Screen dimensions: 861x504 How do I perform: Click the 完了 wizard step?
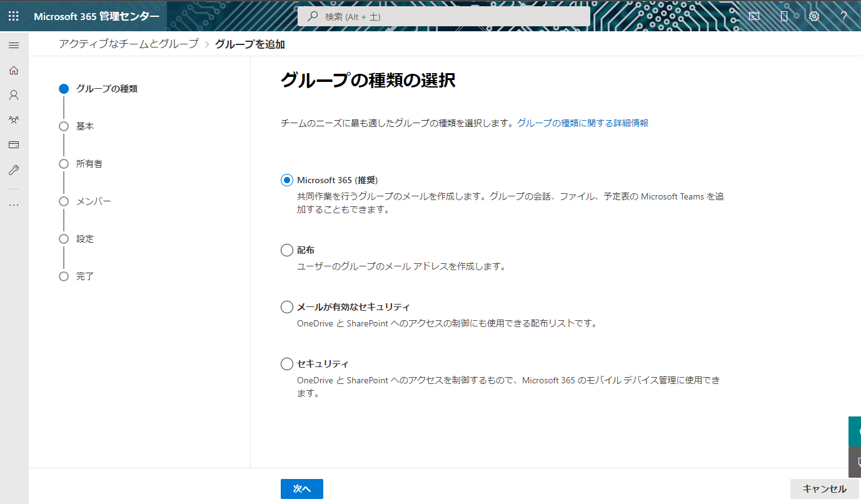[x=77, y=276]
